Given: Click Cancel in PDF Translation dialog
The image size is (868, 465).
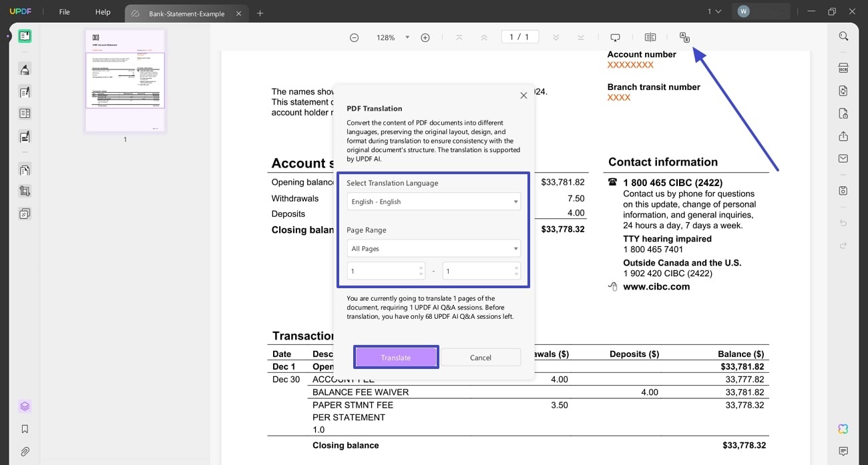Looking at the screenshot, I should tap(481, 358).
